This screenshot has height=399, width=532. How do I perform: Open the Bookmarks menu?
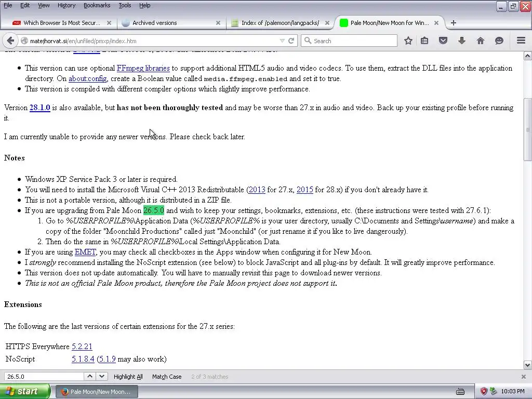point(97,5)
